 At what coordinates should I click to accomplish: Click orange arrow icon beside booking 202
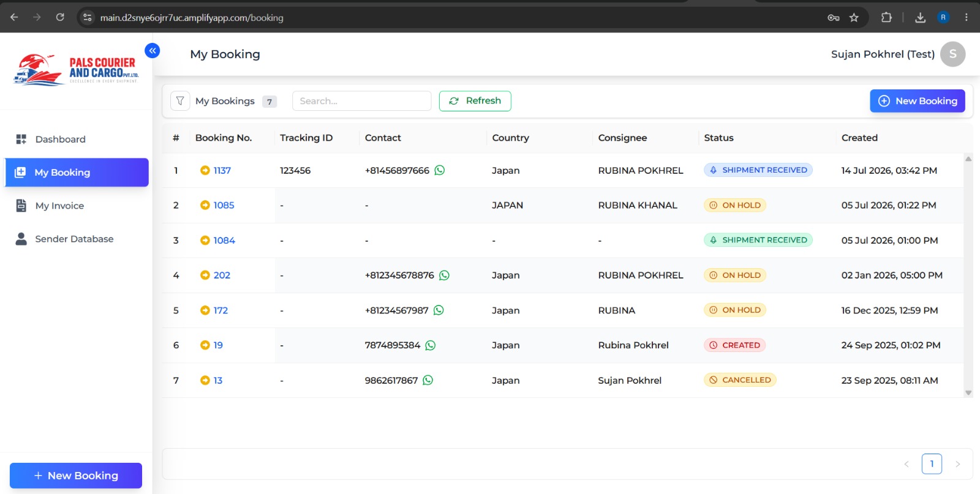(205, 275)
